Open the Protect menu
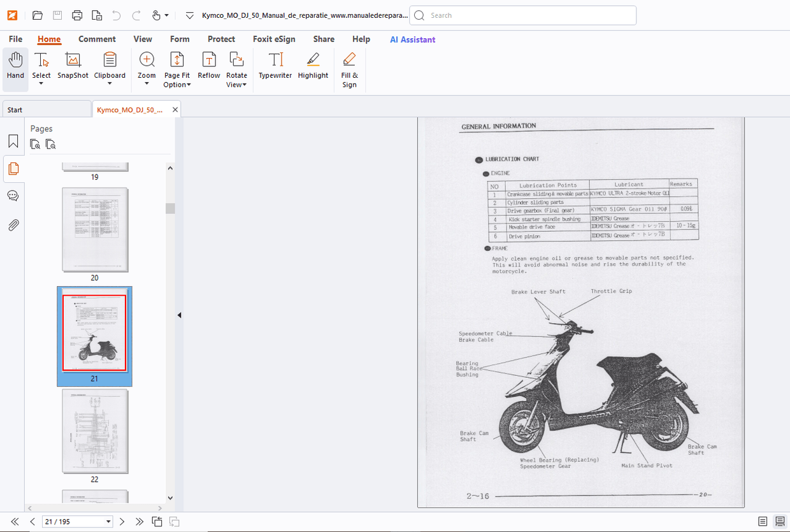Screen dimensions: 790x532 221,39
